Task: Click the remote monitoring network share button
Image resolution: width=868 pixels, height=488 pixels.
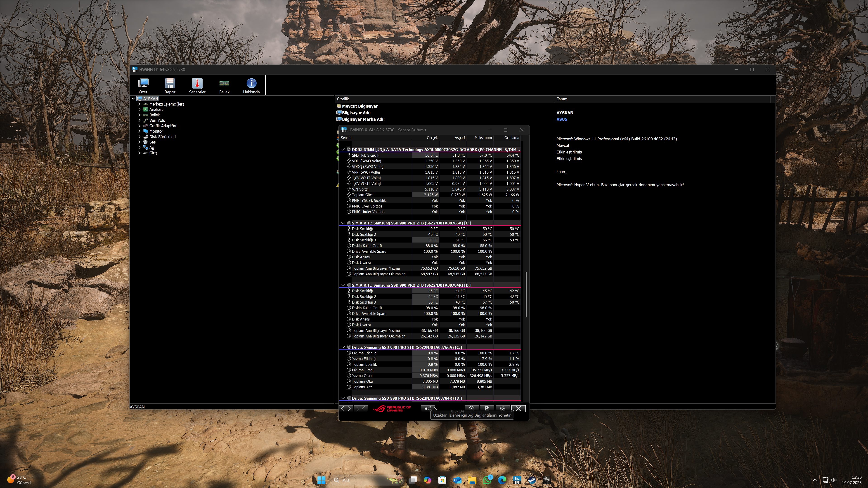Action: [428, 408]
